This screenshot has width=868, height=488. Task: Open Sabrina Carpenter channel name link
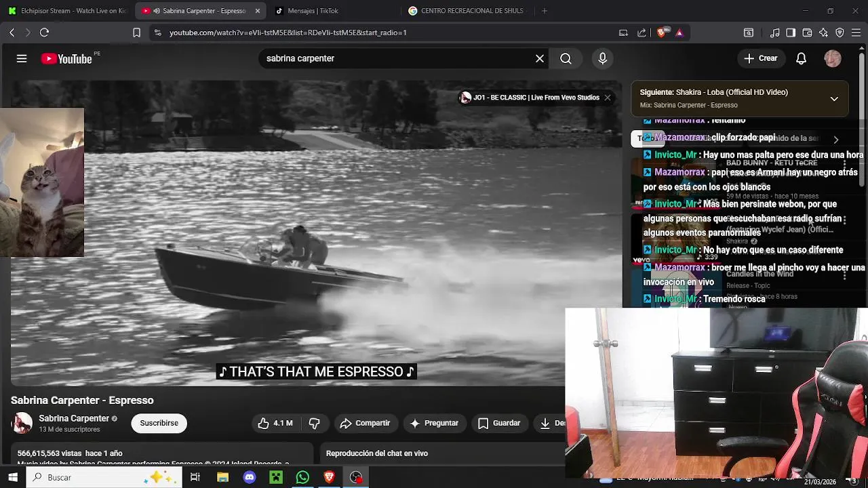74,418
